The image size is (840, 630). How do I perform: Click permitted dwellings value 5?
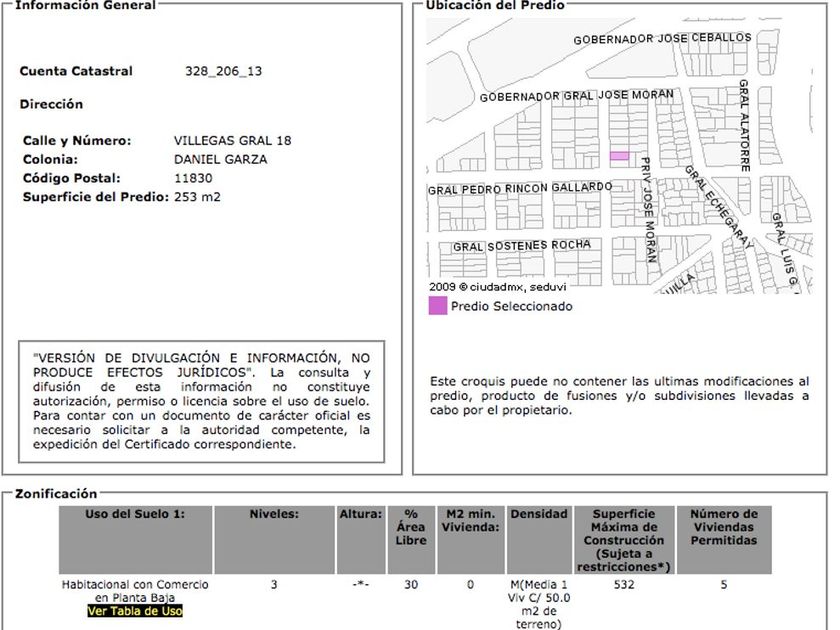pyautogui.click(x=724, y=584)
